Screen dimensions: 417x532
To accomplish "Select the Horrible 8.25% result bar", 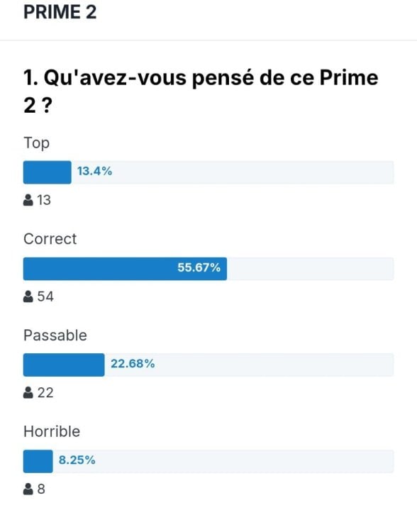I will tap(208, 462).
